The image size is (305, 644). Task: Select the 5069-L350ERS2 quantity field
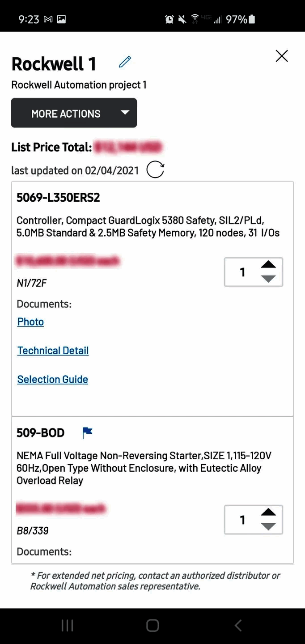pyautogui.click(x=242, y=272)
